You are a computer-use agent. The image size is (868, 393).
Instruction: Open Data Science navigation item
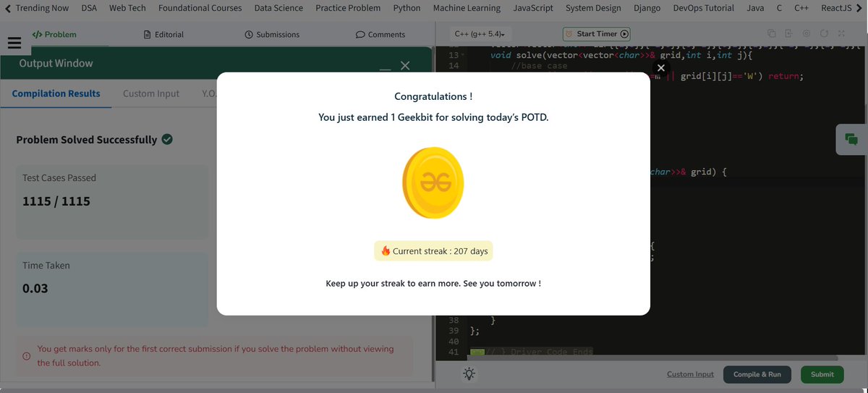coord(278,8)
